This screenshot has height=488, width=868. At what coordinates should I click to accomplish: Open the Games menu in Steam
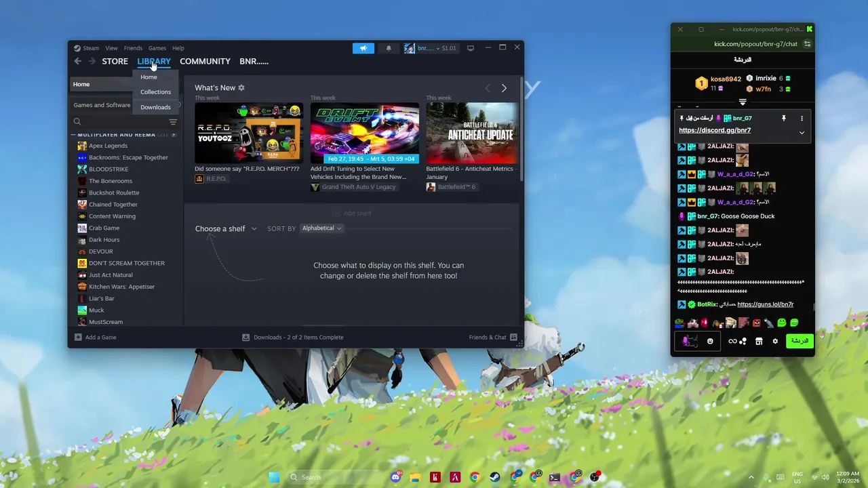tap(157, 48)
